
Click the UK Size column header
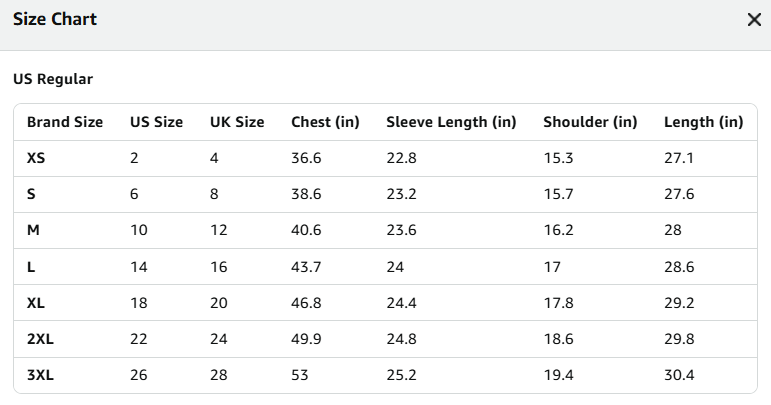pyautogui.click(x=237, y=122)
